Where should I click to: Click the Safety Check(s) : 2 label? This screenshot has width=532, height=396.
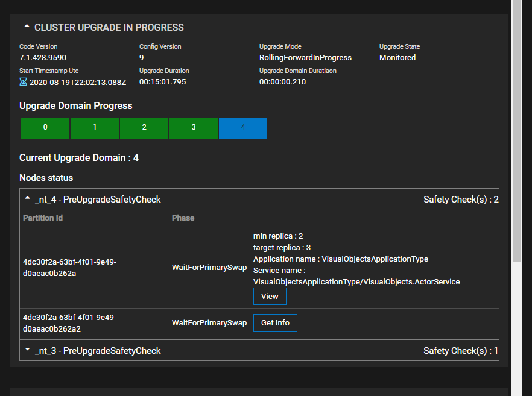point(460,199)
